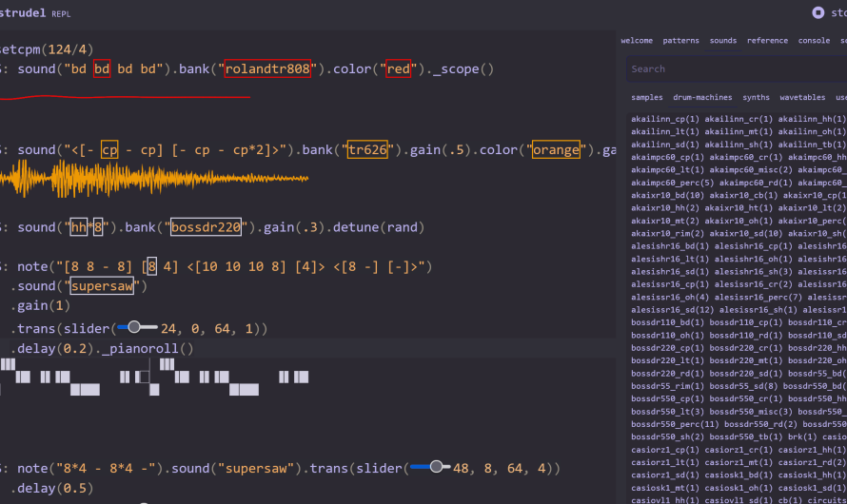
Task: Click the trans slider set to 48
Action: pos(436,467)
